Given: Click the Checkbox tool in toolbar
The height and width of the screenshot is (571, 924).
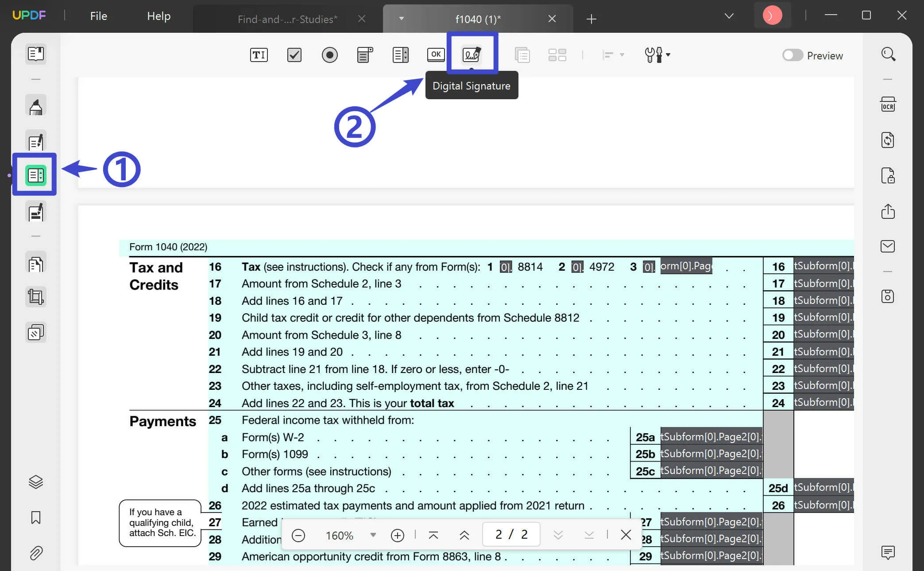Looking at the screenshot, I should tap(294, 55).
